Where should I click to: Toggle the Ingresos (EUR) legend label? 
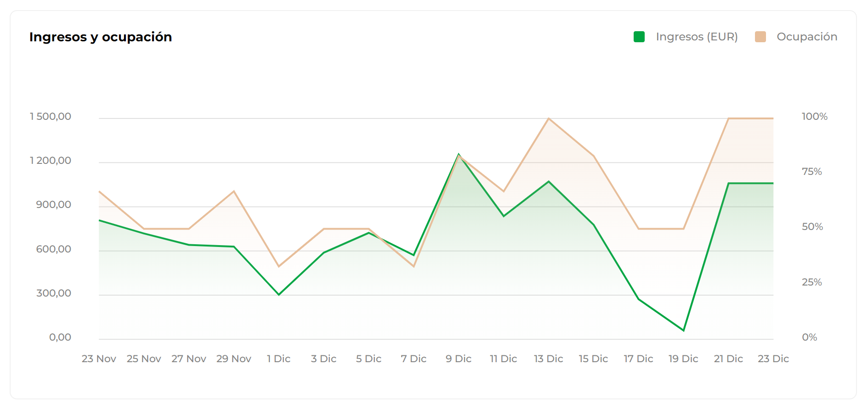[697, 37]
